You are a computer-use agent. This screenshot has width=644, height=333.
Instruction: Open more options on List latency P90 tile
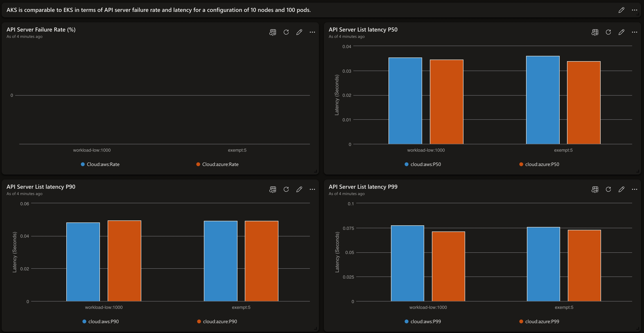(312, 189)
